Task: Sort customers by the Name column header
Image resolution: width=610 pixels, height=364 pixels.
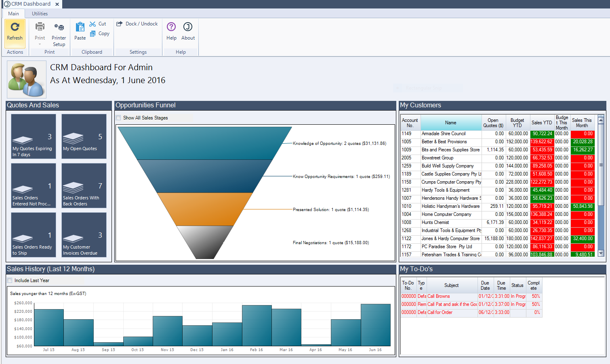Action: click(x=450, y=123)
